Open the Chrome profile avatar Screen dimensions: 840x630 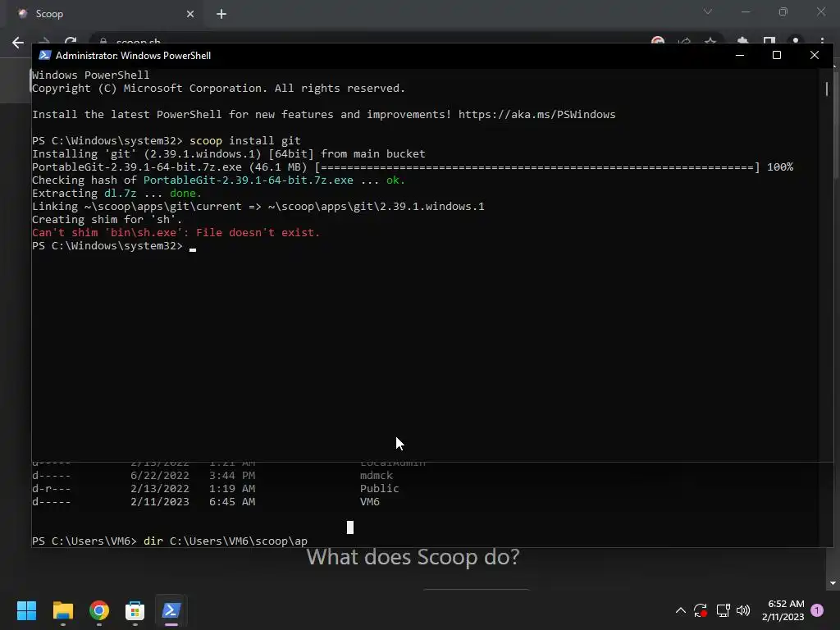pos(796,41)
